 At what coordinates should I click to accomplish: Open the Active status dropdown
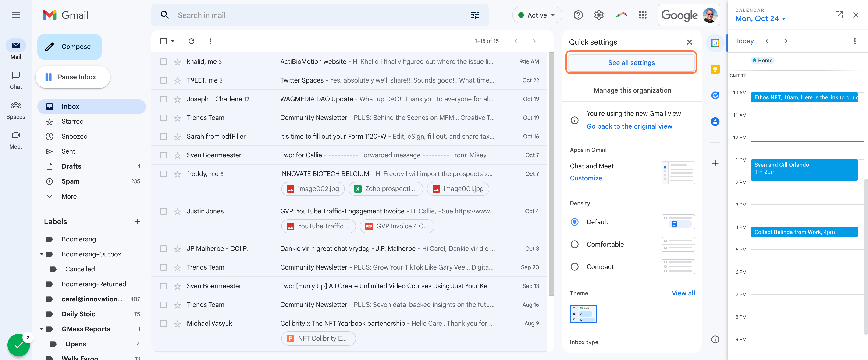[x=537, y=15]
